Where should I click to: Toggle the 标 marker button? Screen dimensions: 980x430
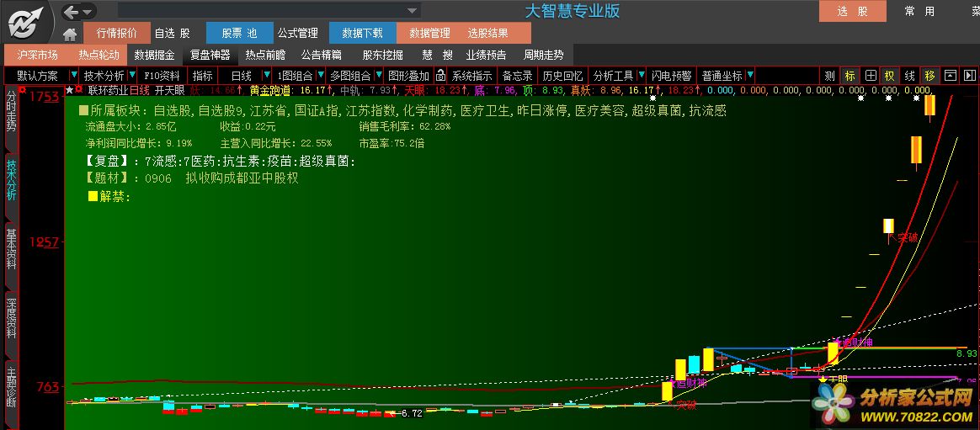pyautogui.click(x=850, y=76)
